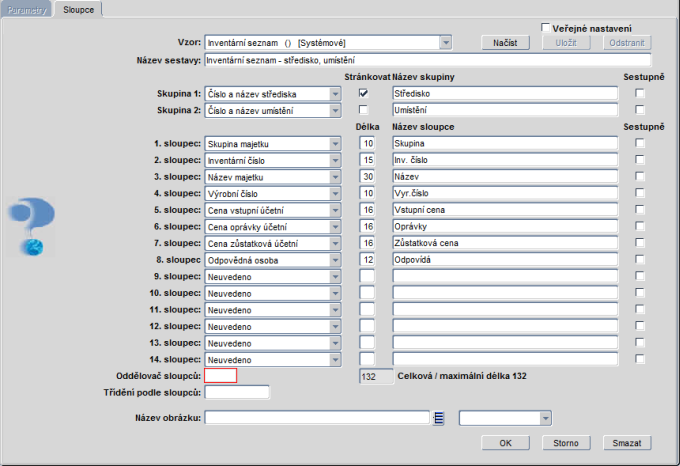This screenshot has width=680, height=466.
Task: Cancel with the Storno button
Action: point(566,443)
